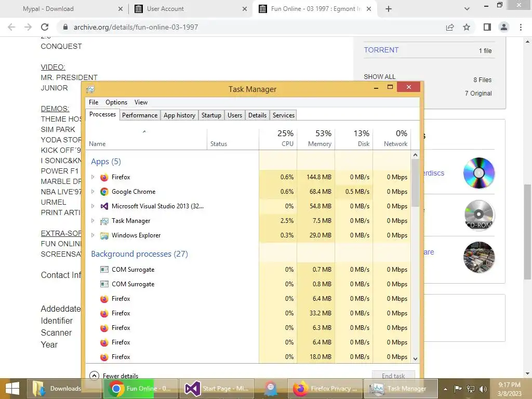Screen dimensions: 532x399
Task: Click the Microsoft Visual Studio 2013 process icon
Action: (104, 206)
